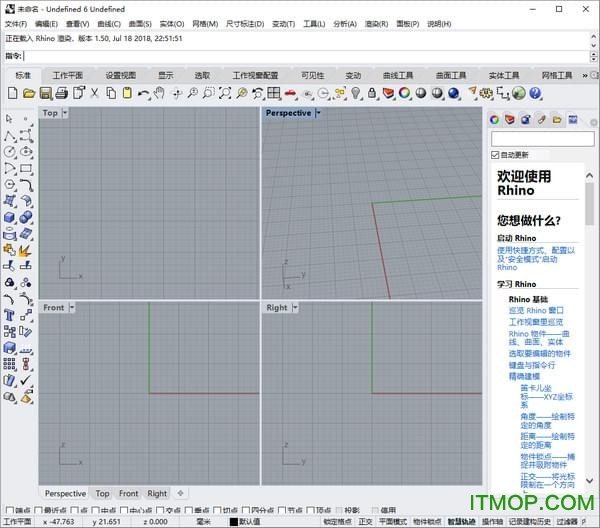This screenshot has height=528, width=600.
Task: Click the Paste clipboard icon
Action: [x=127, y=93]
